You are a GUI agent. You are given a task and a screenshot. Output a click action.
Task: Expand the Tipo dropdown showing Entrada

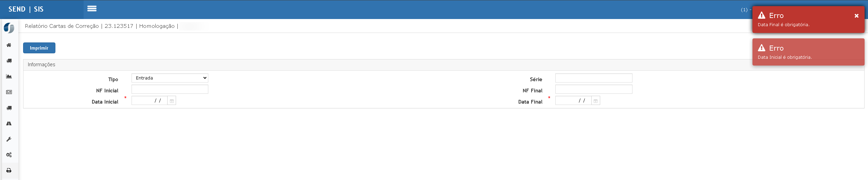tap(170, 78)
